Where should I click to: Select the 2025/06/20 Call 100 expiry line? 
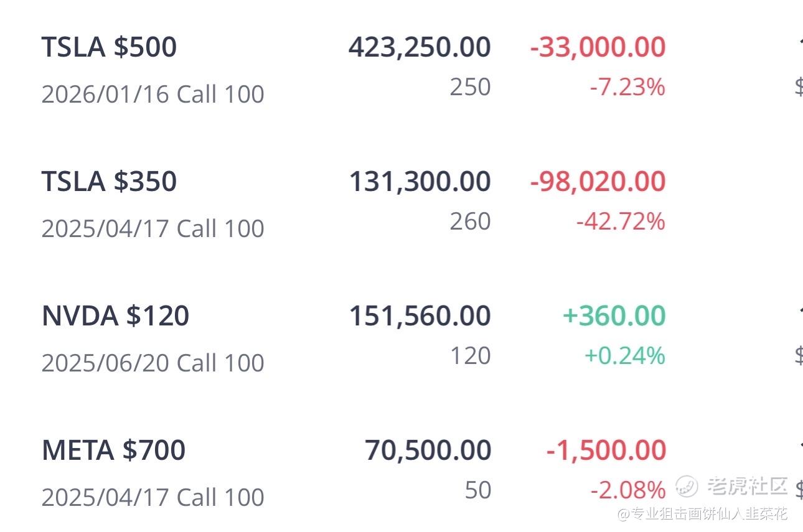(x=153, y=363)
